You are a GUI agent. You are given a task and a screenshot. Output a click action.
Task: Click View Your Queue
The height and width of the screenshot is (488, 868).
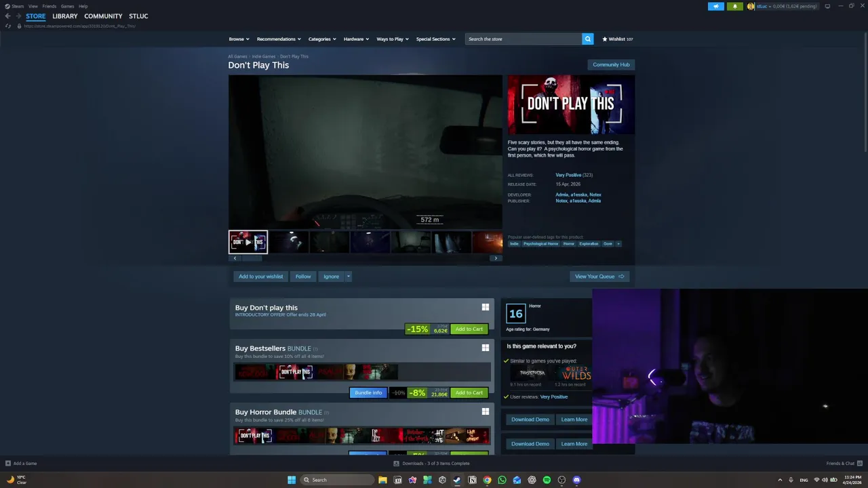pyautogui.click(x=599, y=277)
